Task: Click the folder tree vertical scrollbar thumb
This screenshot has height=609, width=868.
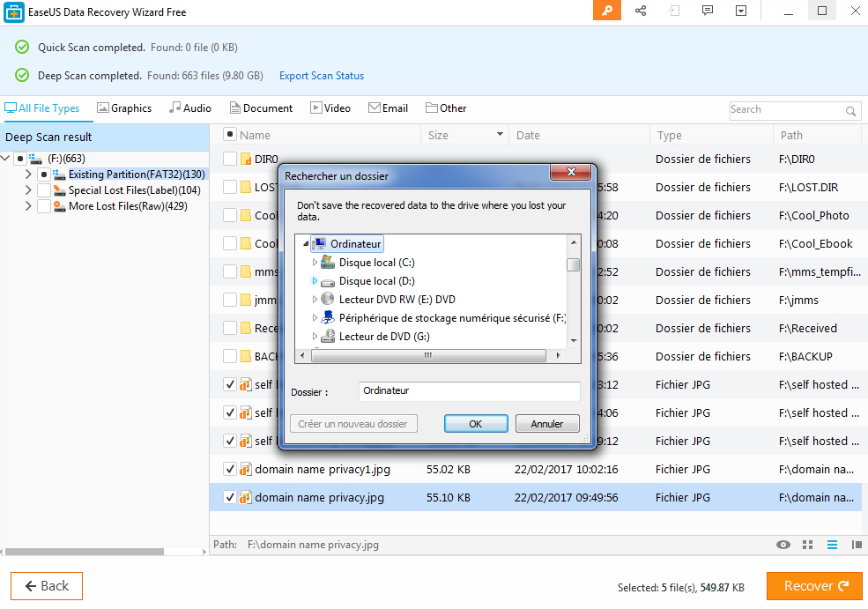Action: [574, 264]
